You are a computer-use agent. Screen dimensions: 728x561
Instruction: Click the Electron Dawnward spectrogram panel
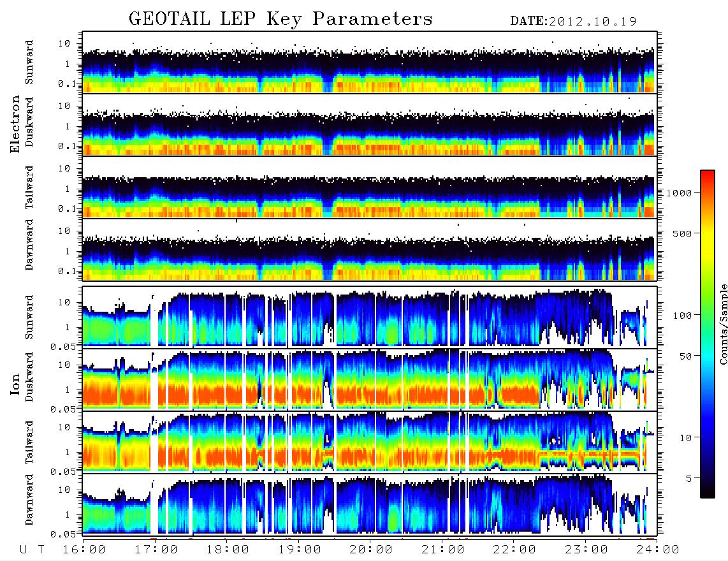pos(370,249)
